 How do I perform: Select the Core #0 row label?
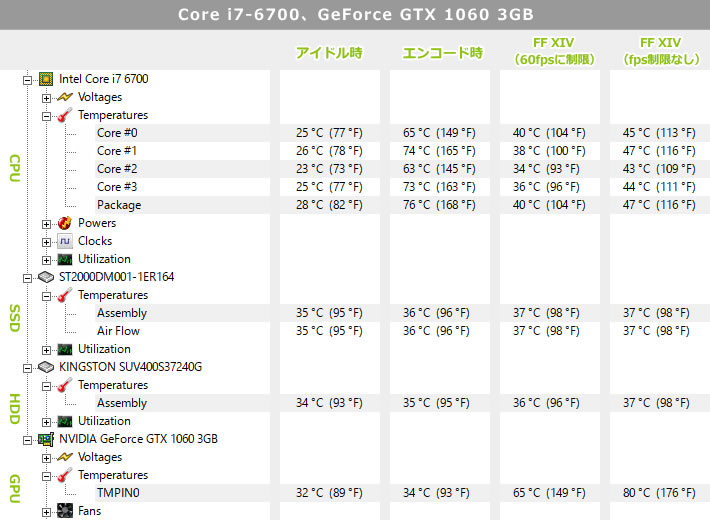[117, 133]
